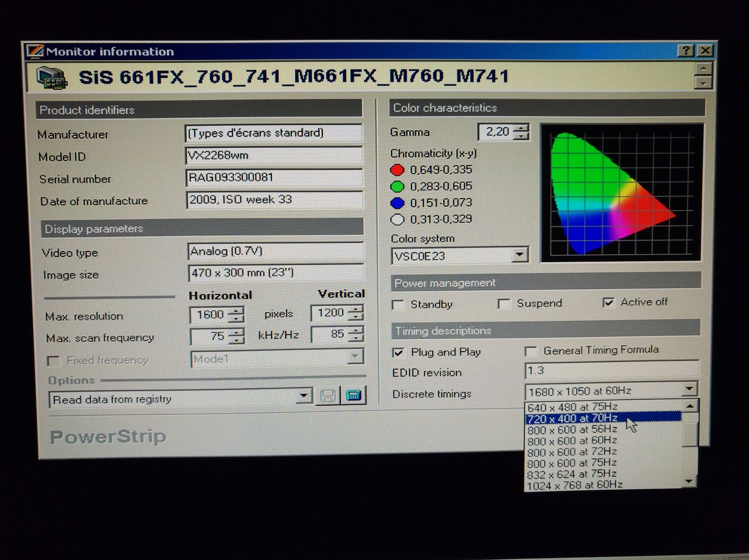Click the blue calculator icon button
Image resolution: width=749 pixels, height=560 pixels.
pos(353,395)
